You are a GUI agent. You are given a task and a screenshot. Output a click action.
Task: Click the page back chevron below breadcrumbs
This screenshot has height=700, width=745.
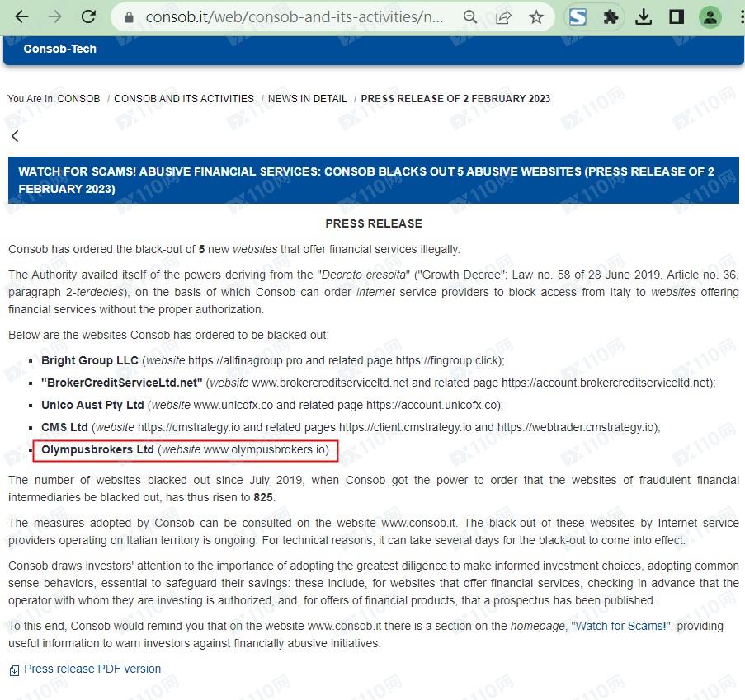15,136
